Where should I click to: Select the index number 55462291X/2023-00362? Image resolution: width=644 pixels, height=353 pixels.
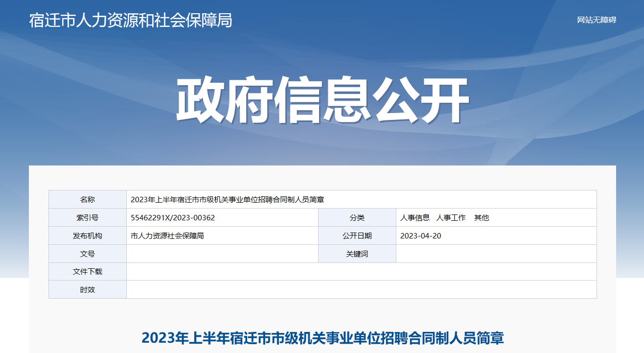pyautogui.click(x=173, y=218)
